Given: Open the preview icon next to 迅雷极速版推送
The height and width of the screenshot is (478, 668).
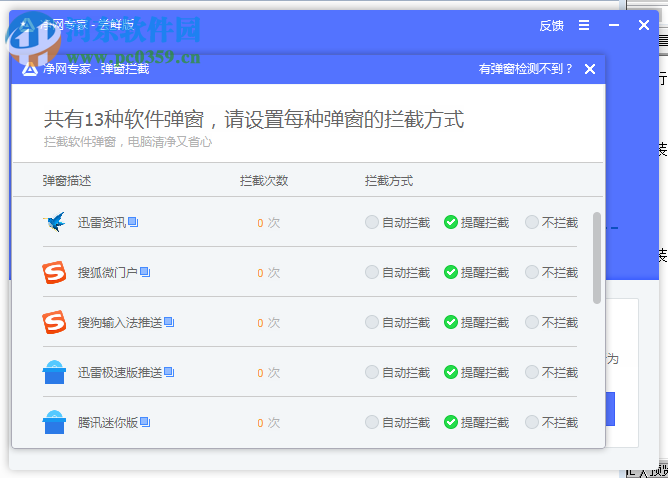Looking at the screenshot, I should click(169, 371).
